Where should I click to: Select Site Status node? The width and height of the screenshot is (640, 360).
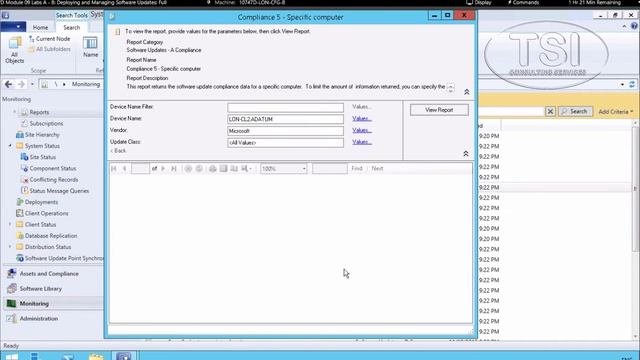point(42,157)
